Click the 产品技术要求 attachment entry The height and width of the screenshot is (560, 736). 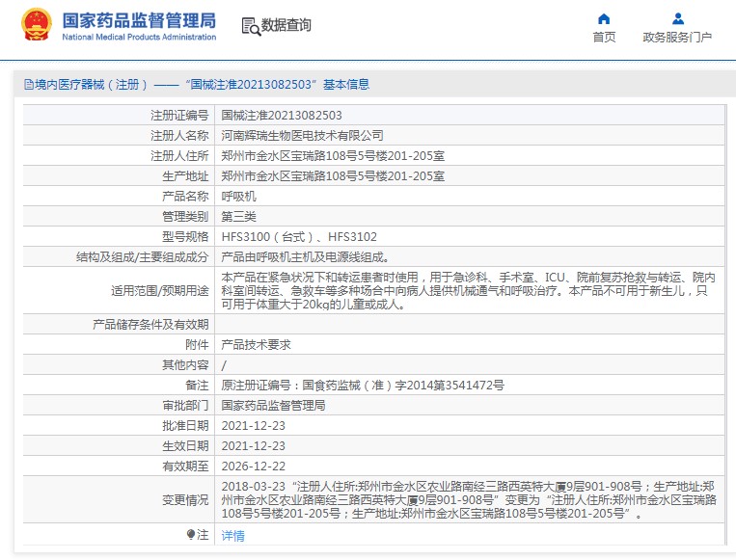tap(256, 345)
